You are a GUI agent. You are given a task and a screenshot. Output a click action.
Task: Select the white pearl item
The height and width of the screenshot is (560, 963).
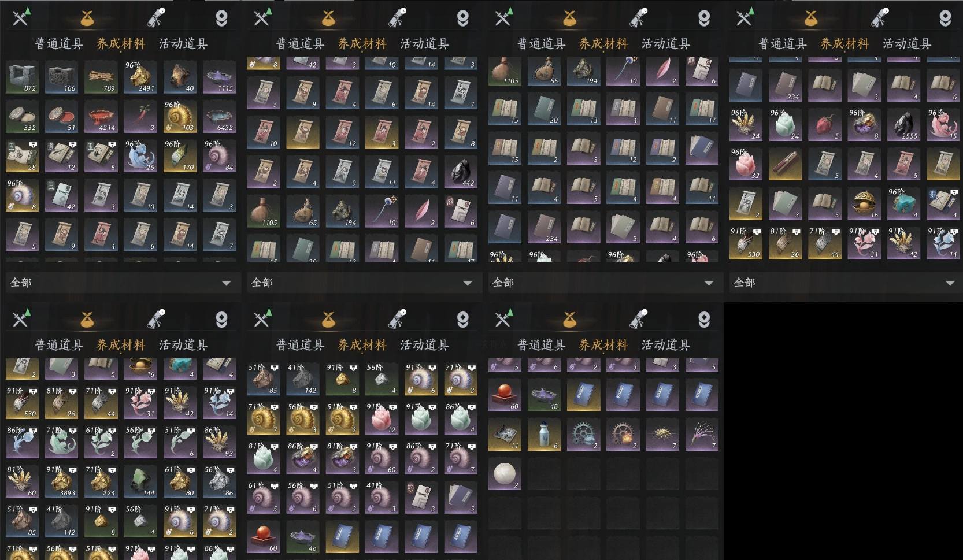[505, 474]
